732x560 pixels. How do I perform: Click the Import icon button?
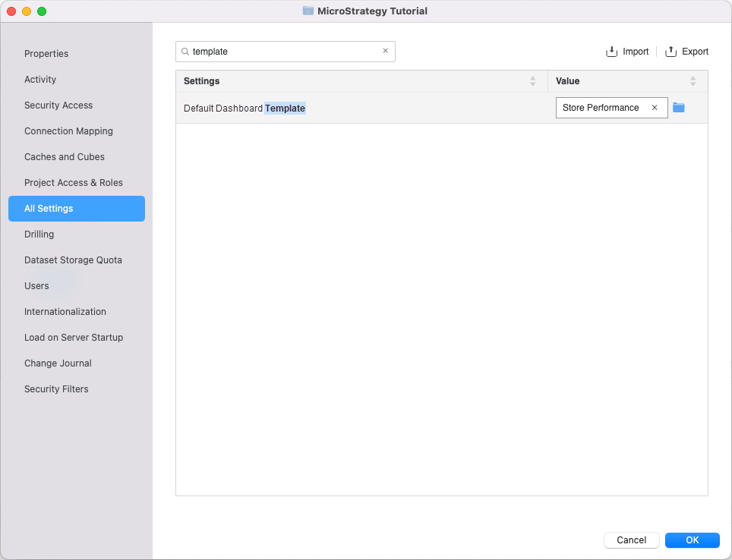(x=612, y=52)
